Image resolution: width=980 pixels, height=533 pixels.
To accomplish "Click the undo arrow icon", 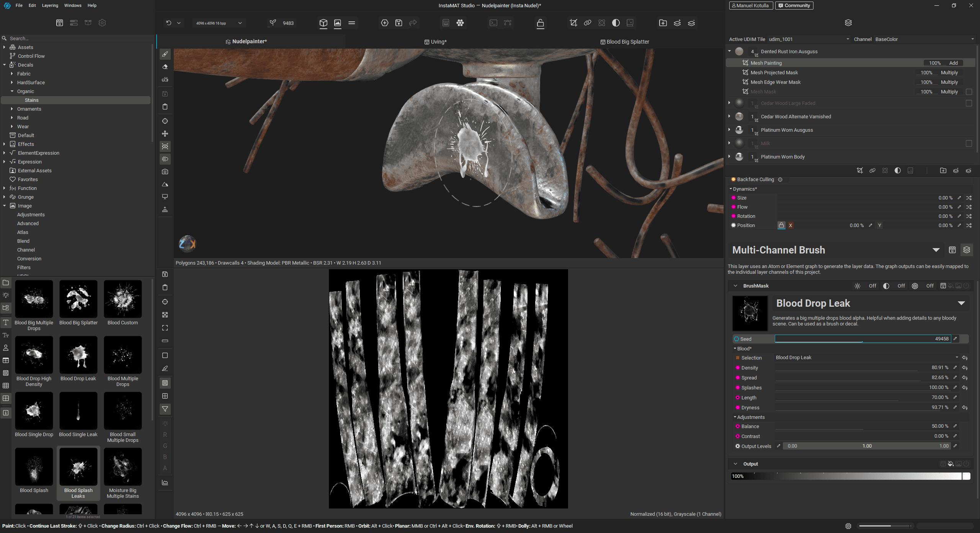I will [168, 23].
